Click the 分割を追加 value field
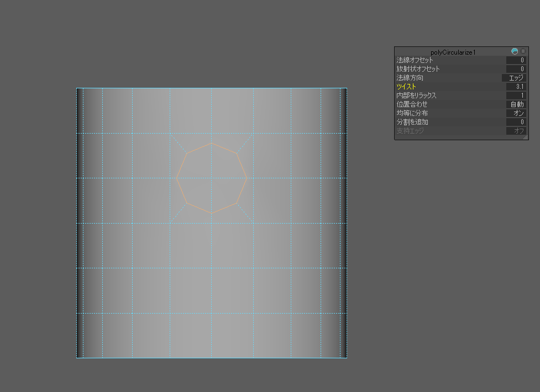This screenshot has width=540, height=392. tap(516, 122)
